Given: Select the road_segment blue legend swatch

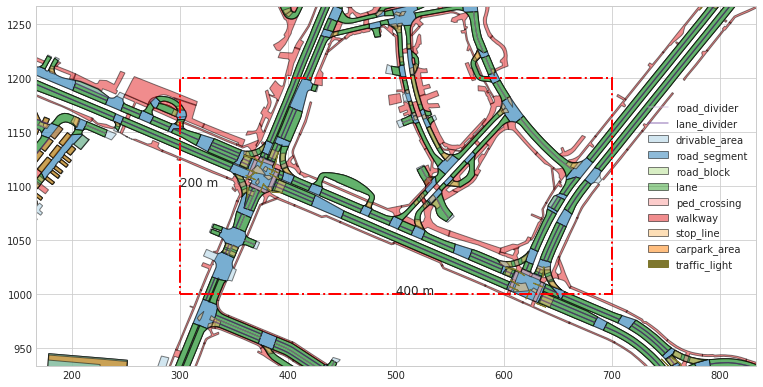Looking at the screenshot, I should click(658, 156).
